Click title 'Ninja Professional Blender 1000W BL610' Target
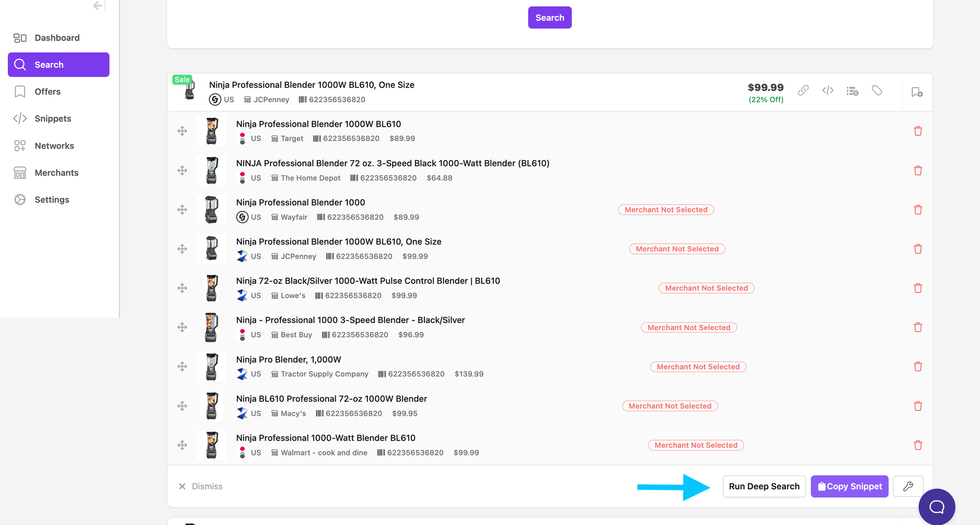 pos(318,124)
